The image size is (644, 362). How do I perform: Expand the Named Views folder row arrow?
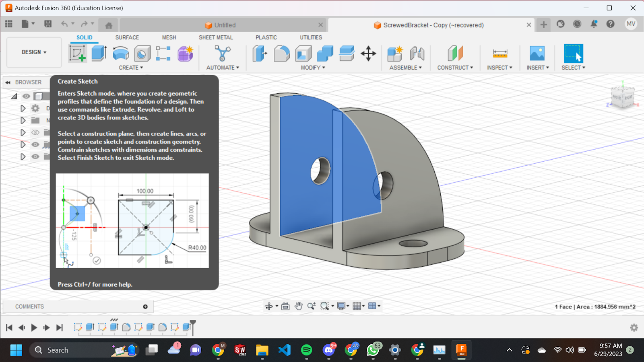[x=23, y=120]
